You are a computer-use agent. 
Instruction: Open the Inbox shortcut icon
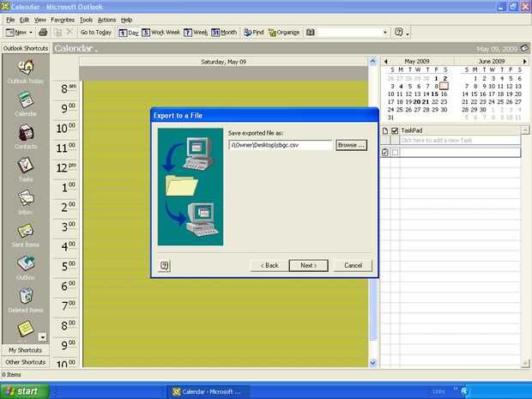26,198
